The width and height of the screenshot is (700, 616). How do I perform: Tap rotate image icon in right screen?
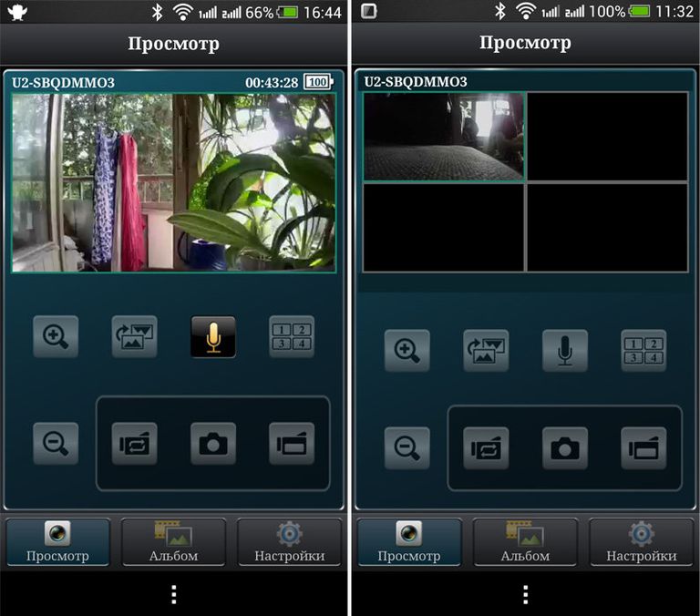coord(486,351)
